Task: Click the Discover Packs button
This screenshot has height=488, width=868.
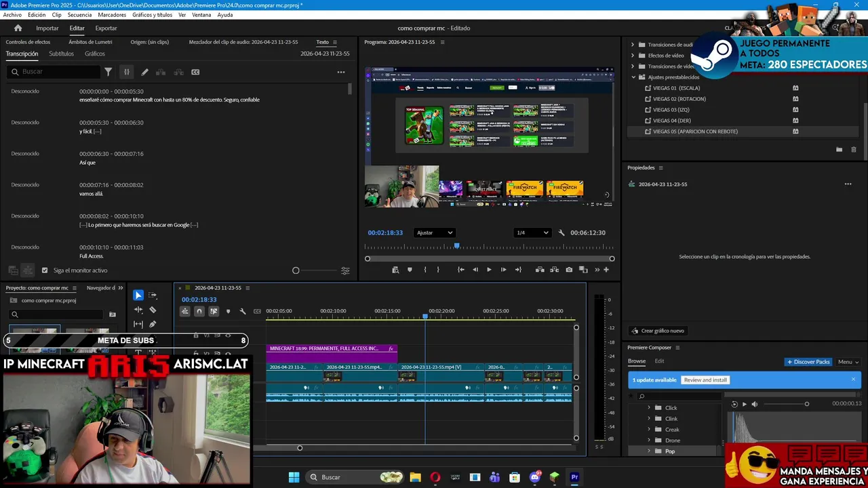Action: (808, 362)
